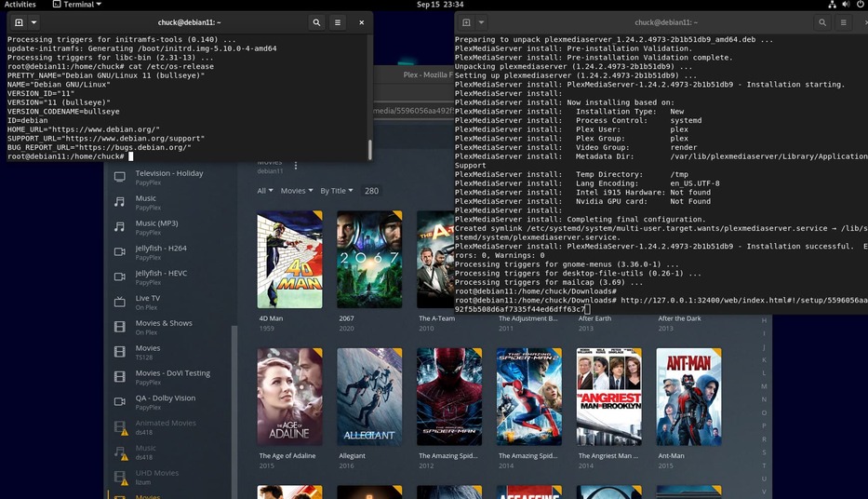
Task: Click the Live TV sidebar icon
Action: point(119,302)
